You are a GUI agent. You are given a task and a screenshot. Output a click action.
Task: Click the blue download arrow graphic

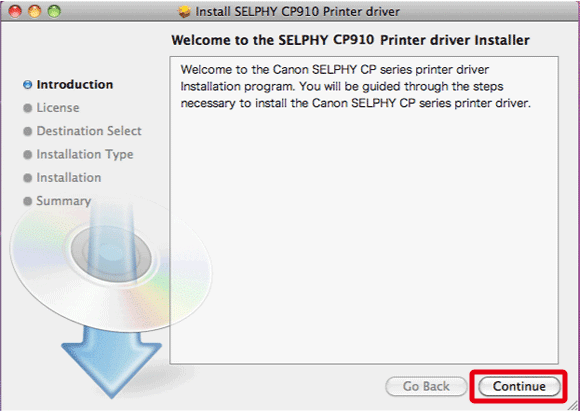[x=111, y=361]
